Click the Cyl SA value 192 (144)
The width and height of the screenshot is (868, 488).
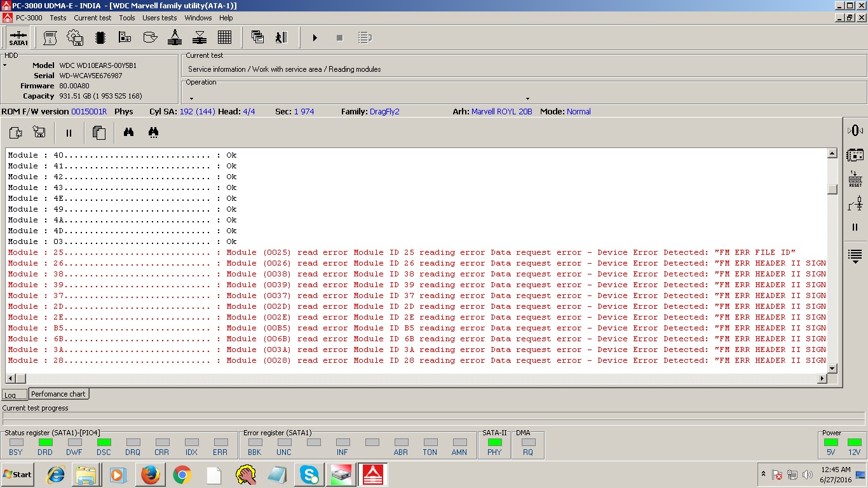click(x=198, y=111)
